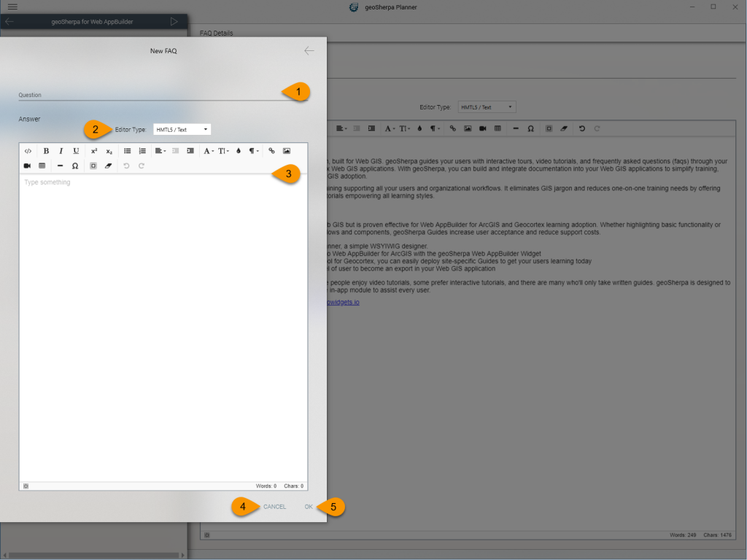
Task: Open text color picker in the New FAQ editor
Action: coord(239,151)
